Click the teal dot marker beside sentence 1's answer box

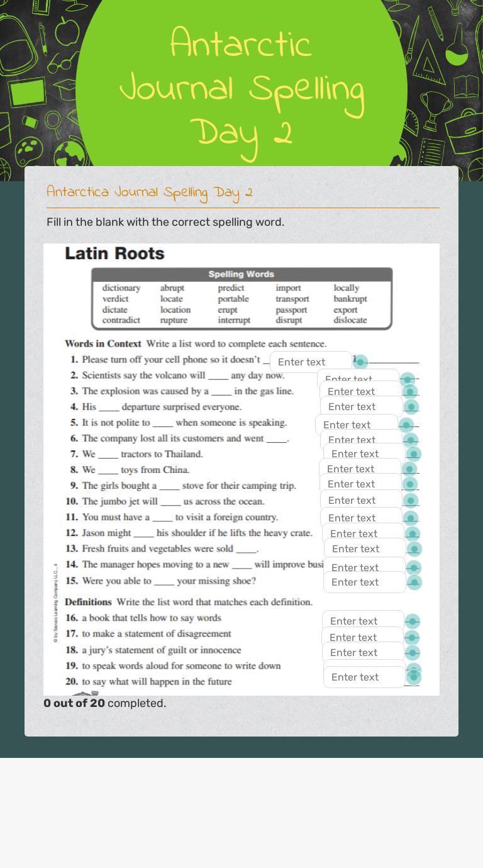[360, 362]
